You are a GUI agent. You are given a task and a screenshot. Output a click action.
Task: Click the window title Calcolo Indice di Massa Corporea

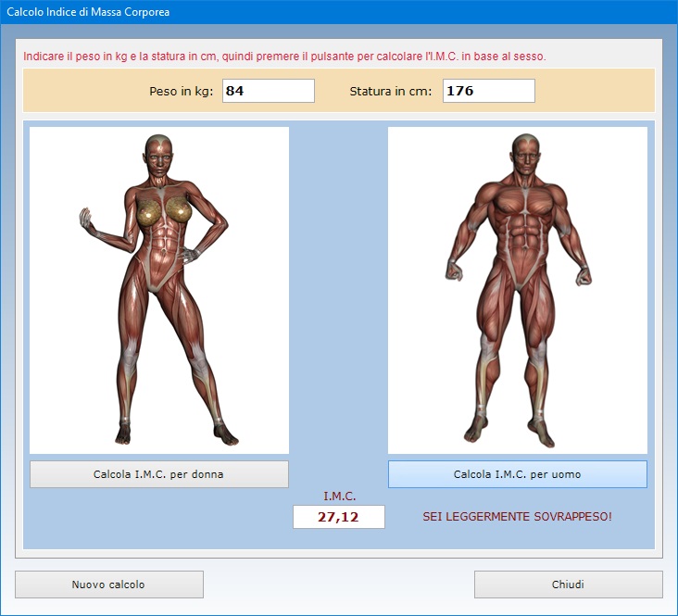88,12
